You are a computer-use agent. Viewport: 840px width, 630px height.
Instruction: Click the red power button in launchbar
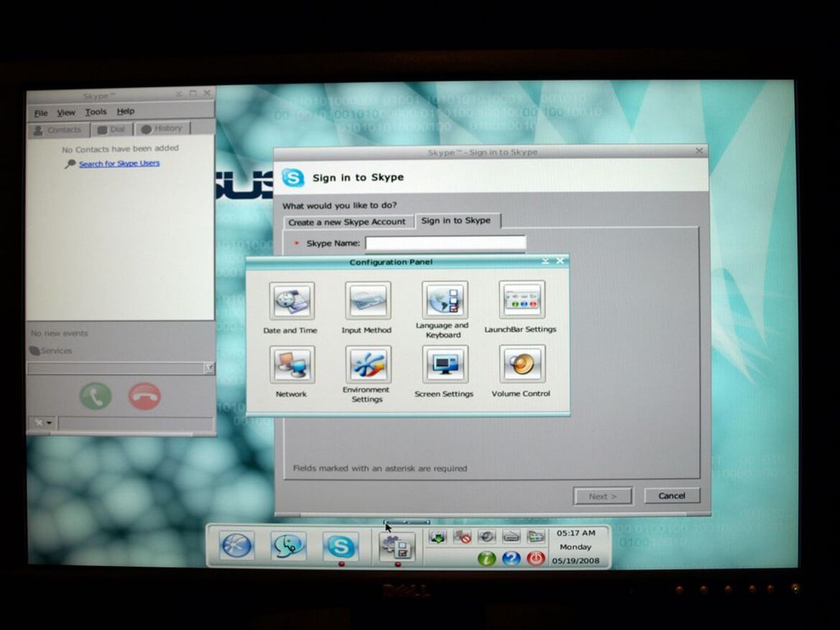click(535, 559)
